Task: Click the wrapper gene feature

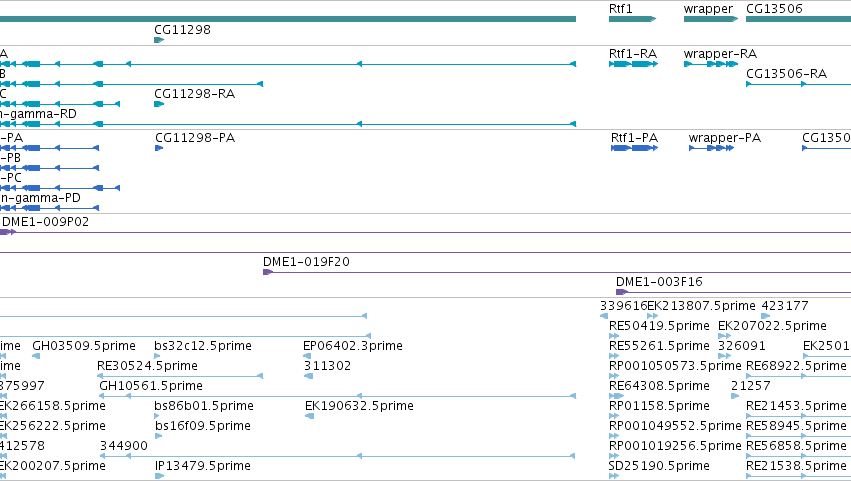Action: tap(711, 19)
